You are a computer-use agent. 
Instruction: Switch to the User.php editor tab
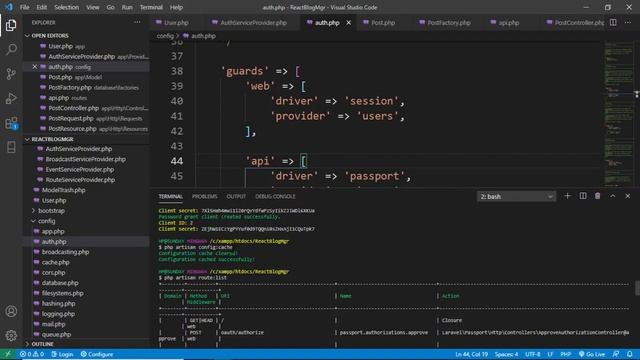176,23
